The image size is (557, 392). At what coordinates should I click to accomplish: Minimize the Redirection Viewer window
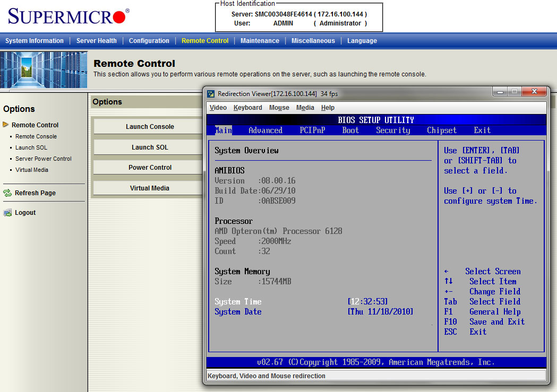(500, 92)
